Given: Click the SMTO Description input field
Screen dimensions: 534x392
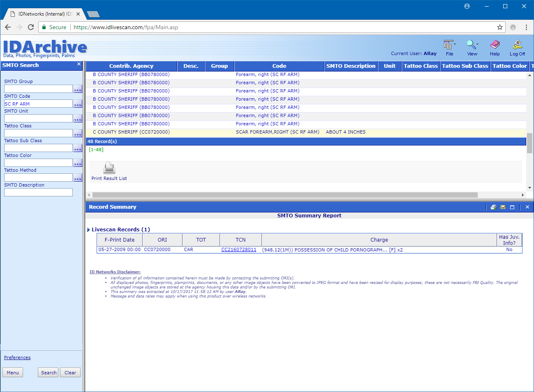Looking at the screenshot, I should tap(38, 192).
